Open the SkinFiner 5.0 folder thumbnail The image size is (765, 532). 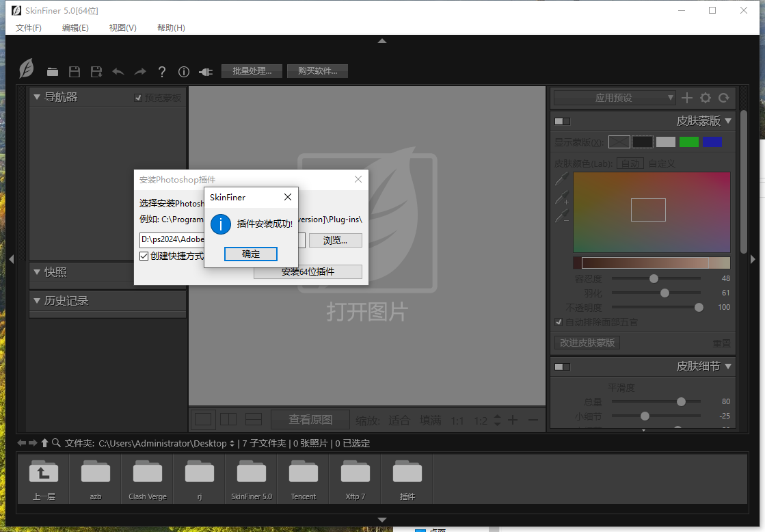[x=252, y=479]
